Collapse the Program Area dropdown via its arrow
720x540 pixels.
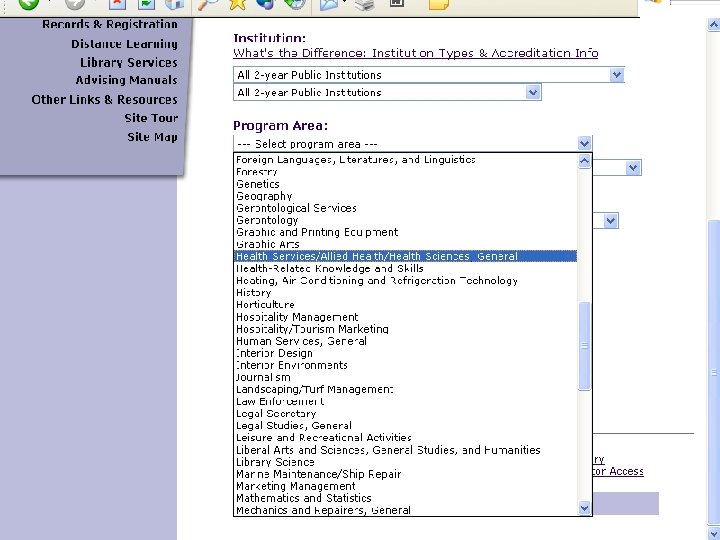pos(584,144)
